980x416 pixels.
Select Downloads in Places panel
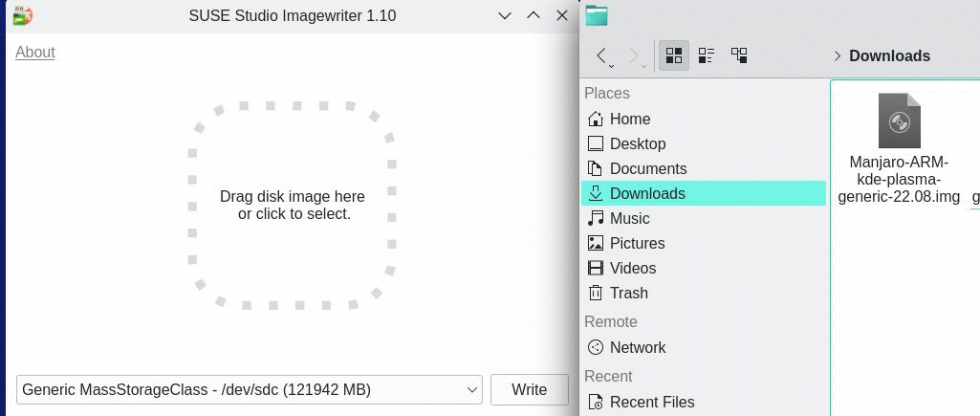[703, 193]
